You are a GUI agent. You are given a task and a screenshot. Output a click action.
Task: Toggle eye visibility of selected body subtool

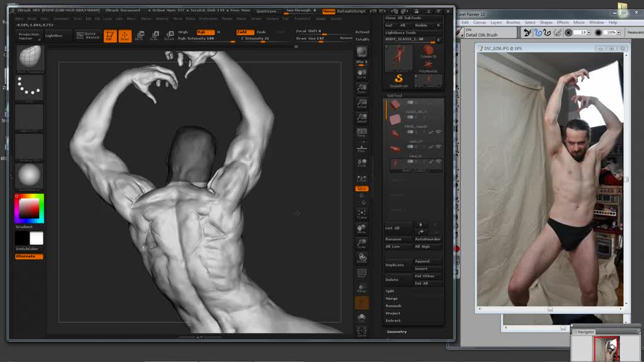coord(438,162)
